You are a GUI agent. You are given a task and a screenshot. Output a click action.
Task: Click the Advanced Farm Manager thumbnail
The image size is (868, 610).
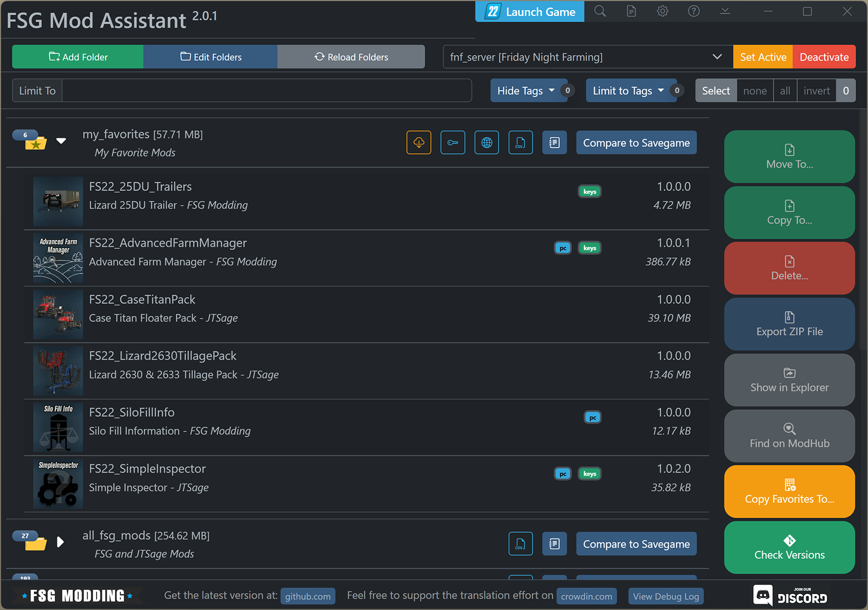tap(58, 258)
